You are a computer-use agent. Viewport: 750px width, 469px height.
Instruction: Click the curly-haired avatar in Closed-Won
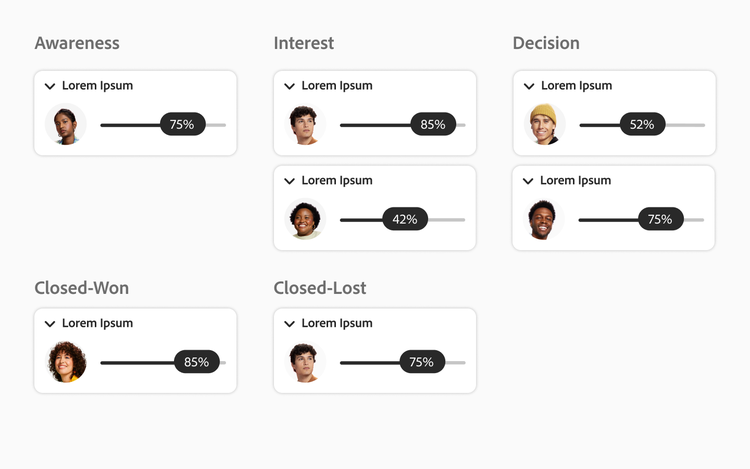pyautogui.click(x=66, y=362)
